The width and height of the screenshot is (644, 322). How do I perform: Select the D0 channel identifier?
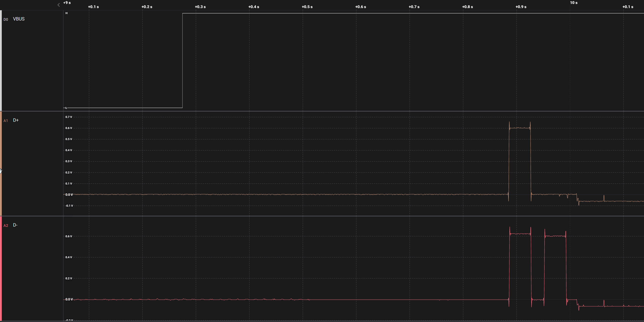(x=6, y=20)
